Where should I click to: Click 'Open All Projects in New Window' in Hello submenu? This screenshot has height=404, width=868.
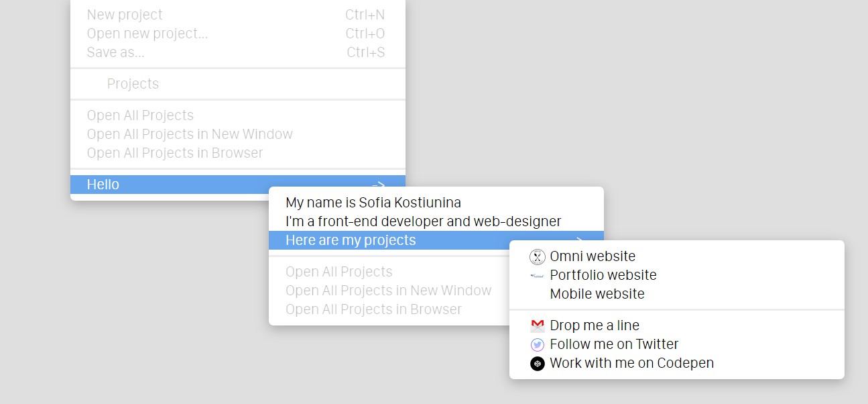pyautogui.click(x=388, y=291)
